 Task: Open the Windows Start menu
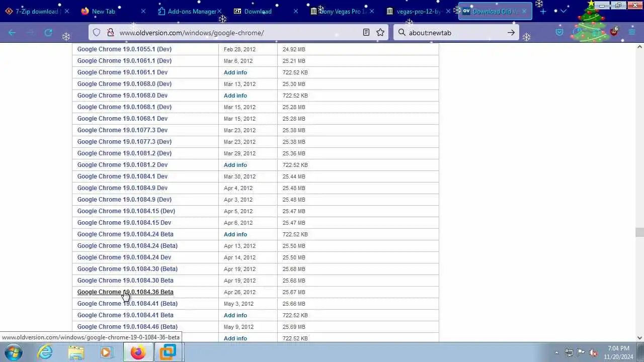tap(14, 352)
